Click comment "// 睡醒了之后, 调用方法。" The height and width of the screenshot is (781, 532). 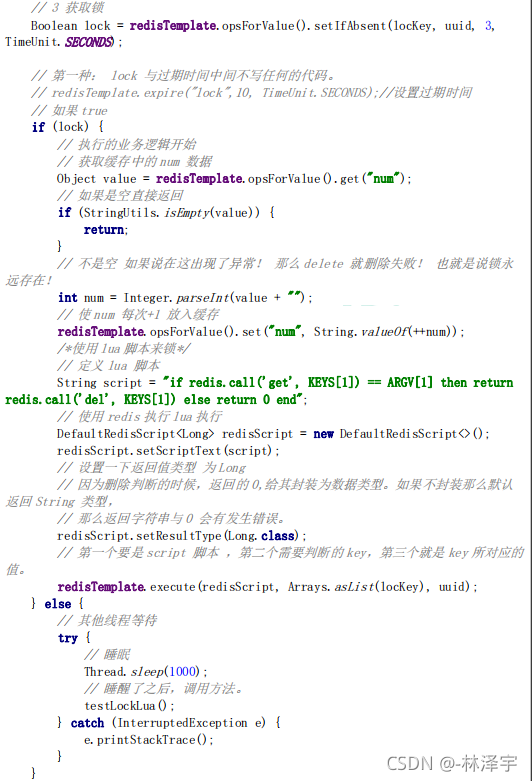[x=163, y=689]
